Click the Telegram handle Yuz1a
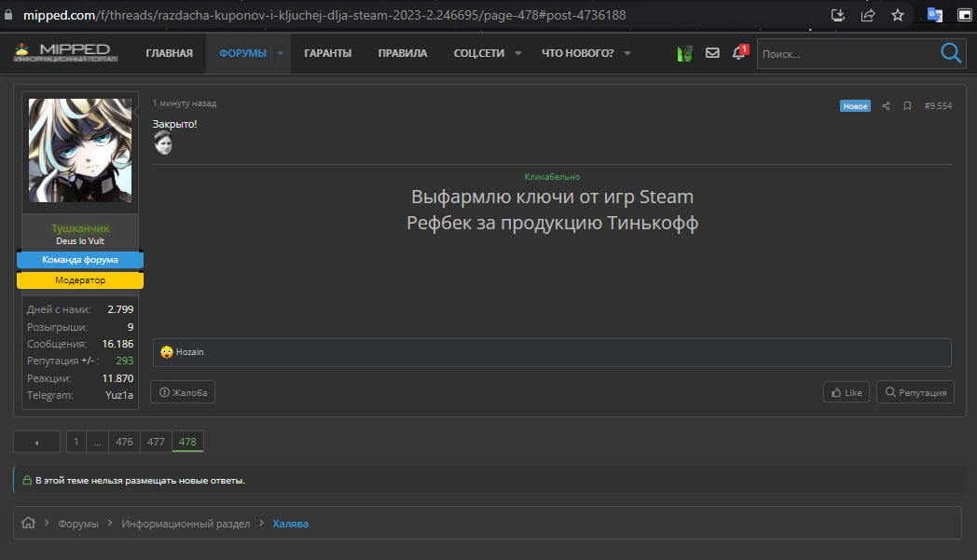977x560 pixels. 119,395
